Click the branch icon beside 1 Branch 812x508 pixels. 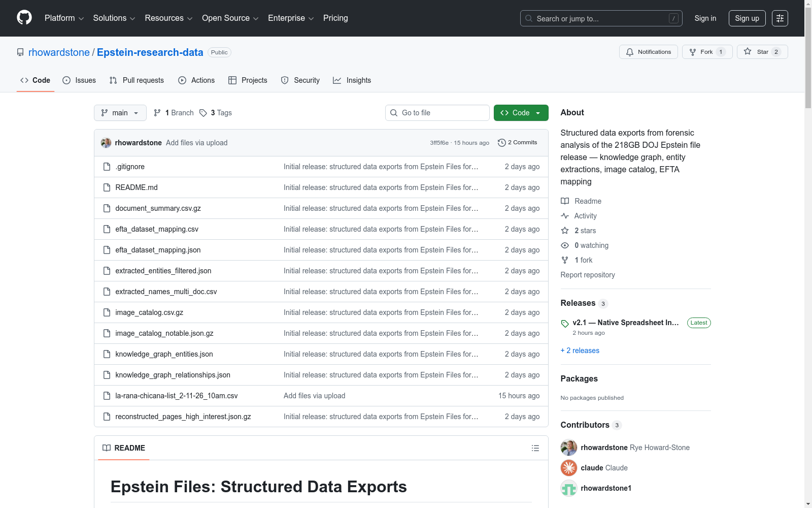[157, 113]
